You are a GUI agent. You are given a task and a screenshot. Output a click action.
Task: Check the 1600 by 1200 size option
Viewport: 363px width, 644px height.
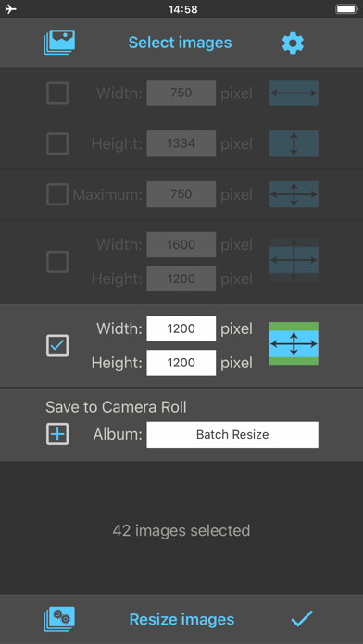(x=57, y=262)
